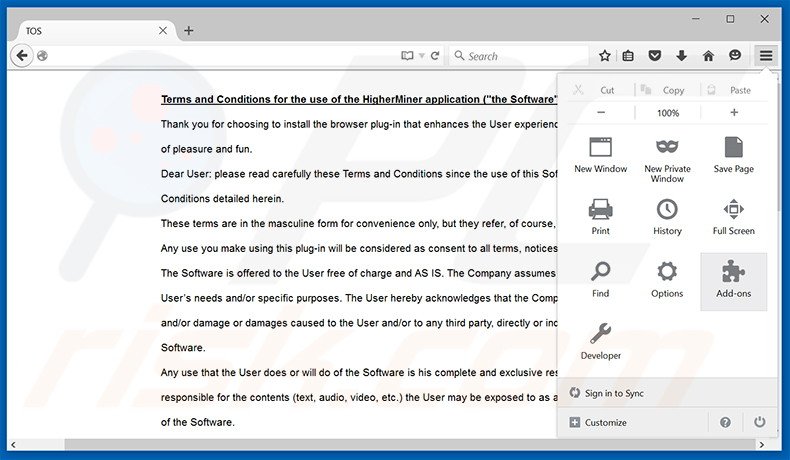The image size is (790, 460).
Task: Click Cut in the edit controls
Action: 601,90
